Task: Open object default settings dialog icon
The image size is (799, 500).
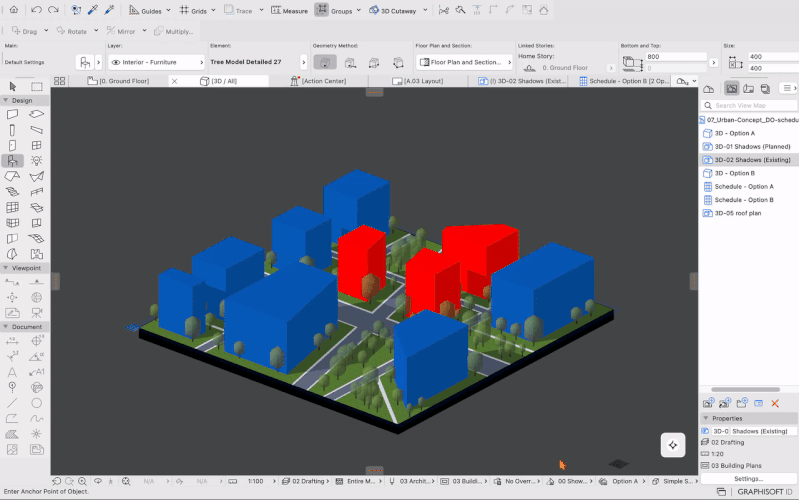Action: pyautogui.click(x=85, y=62)
